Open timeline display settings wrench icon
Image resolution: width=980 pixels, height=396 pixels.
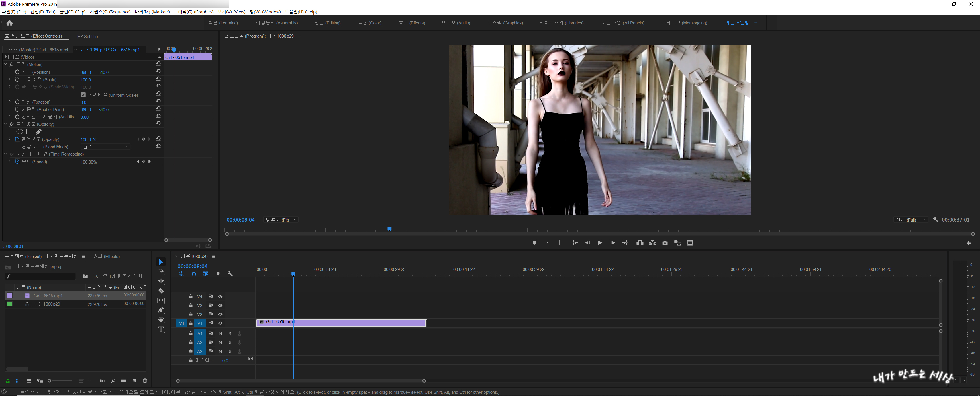pos(230,274)
